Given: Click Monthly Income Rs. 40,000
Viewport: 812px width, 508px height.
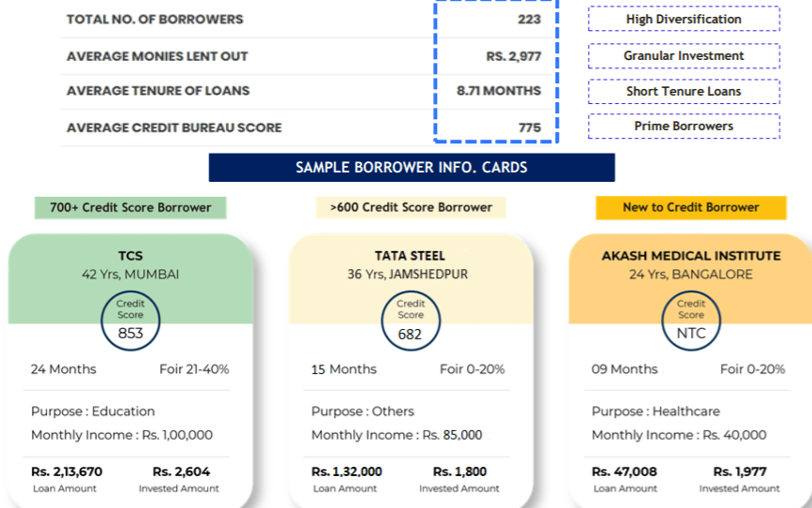Looking at the screenshot, I should [679, 435].
